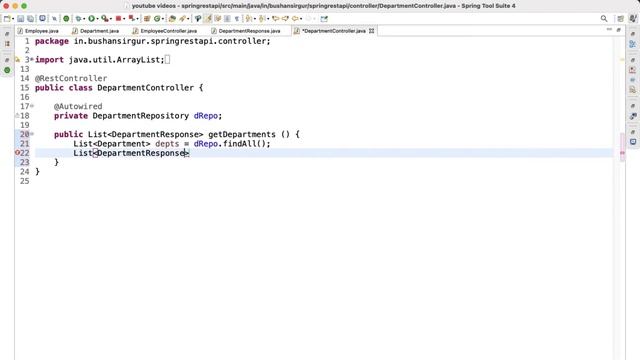Click the '@RestController' annotation text
This screenshot has height=360, width=640.
coord(71,78)
